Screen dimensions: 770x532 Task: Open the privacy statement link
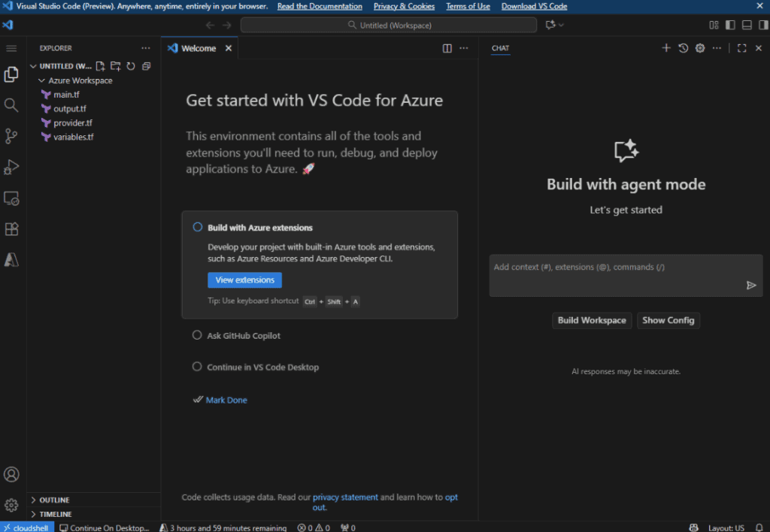(345, 497)
